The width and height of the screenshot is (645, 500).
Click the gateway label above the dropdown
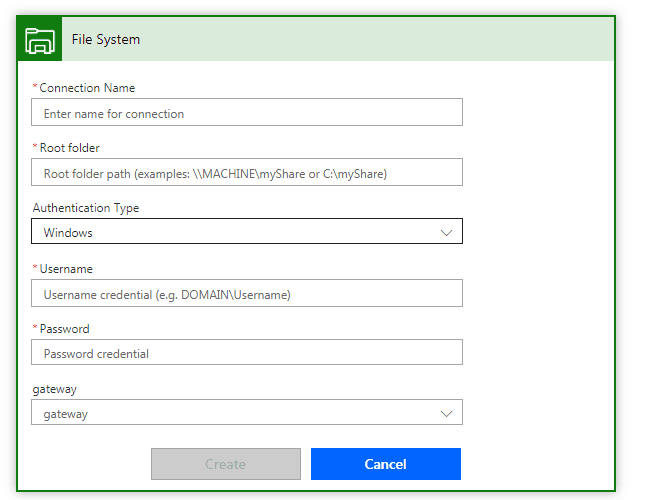[54, 389]
